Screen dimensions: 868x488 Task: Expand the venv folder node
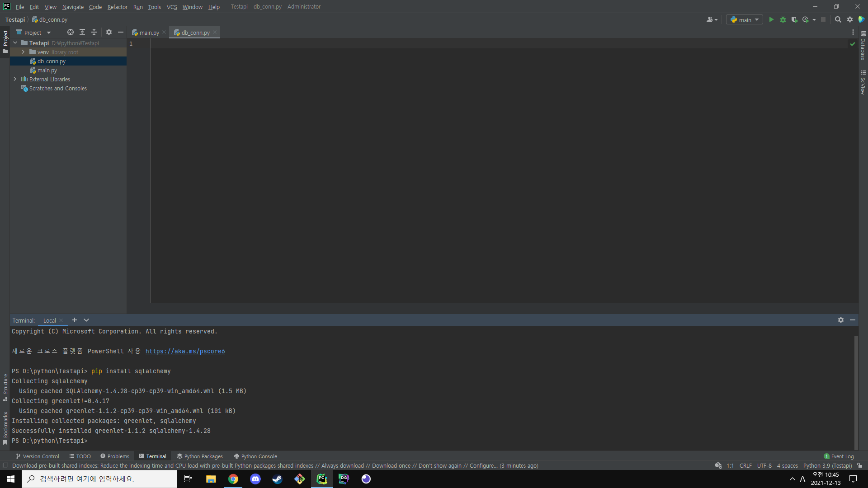pos(23,52)
